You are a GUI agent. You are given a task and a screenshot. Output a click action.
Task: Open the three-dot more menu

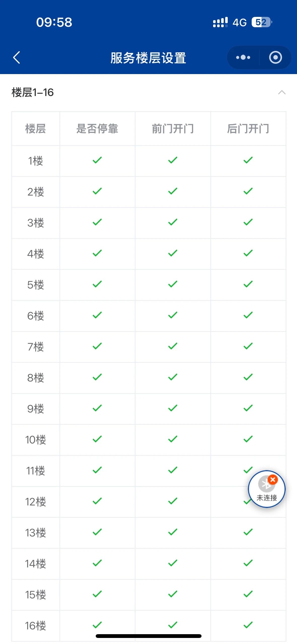coord(243,57)
